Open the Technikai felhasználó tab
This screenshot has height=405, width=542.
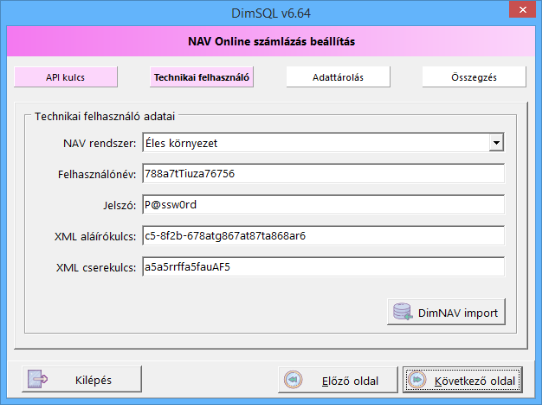(x=202, y=77)
